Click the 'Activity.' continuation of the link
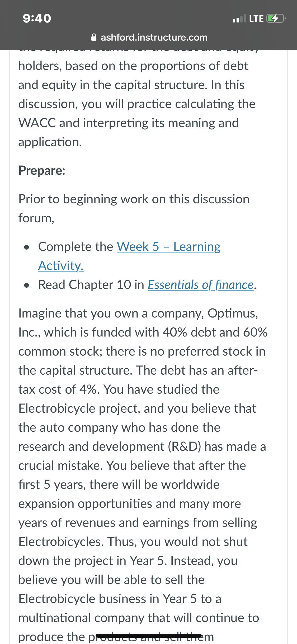Viewport: 297px width, 644px height. pyautogui.click(x=61, y=266)
